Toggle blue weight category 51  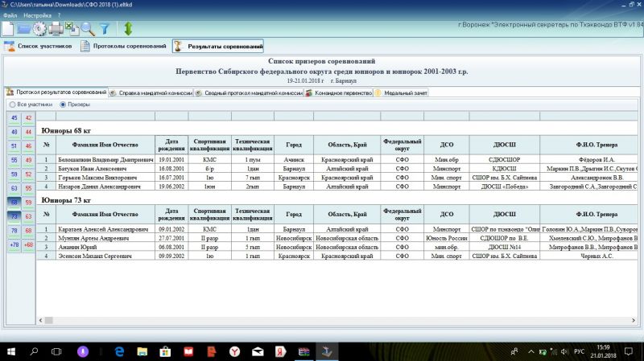point(14,146)
